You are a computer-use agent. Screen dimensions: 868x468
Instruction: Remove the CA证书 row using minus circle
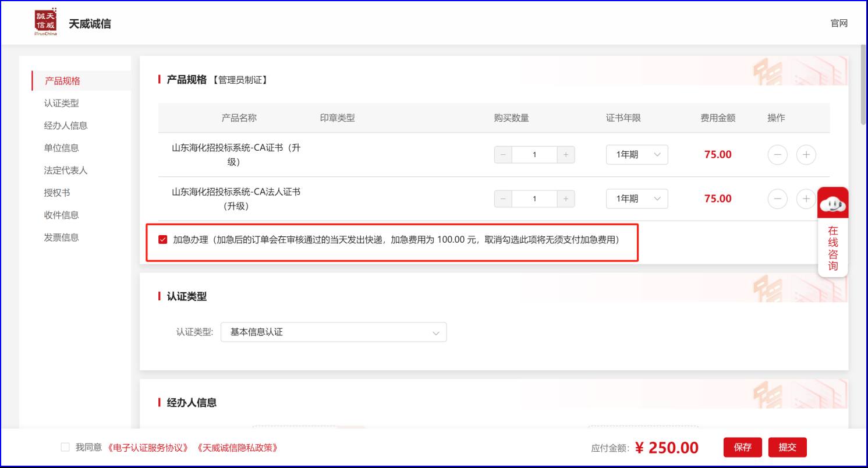pos(777,155)
